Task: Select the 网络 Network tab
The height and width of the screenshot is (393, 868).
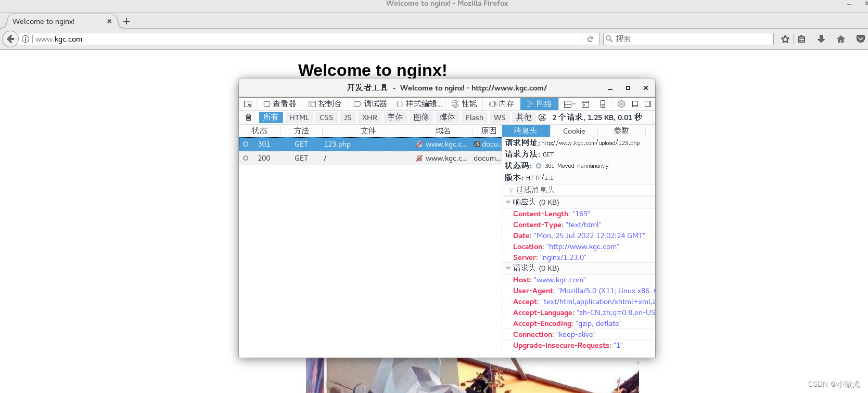Action: 539,104
